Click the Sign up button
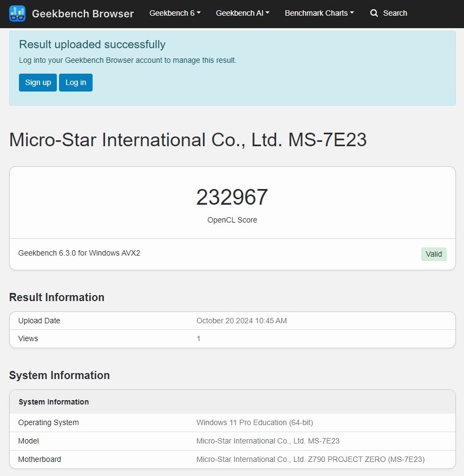Viewport: 464px width, 476px height. pyautogui.click(x=38, y=82)
